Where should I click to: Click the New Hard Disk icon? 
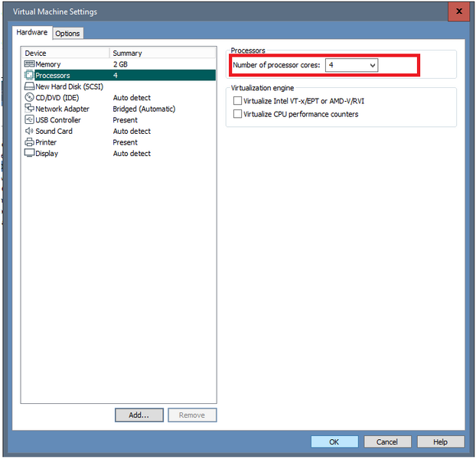(29, 86)
